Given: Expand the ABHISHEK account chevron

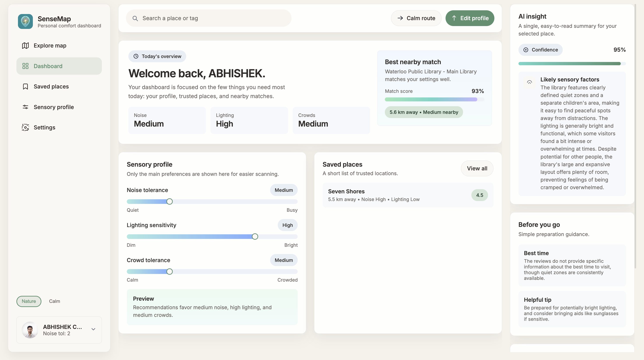Looking at the screenshot, I should click(93, 329).
